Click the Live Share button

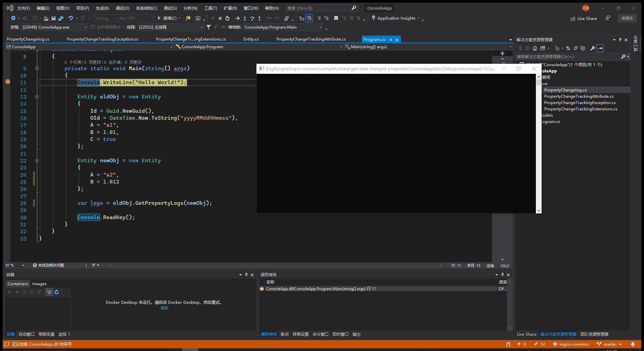pos(584,19)
